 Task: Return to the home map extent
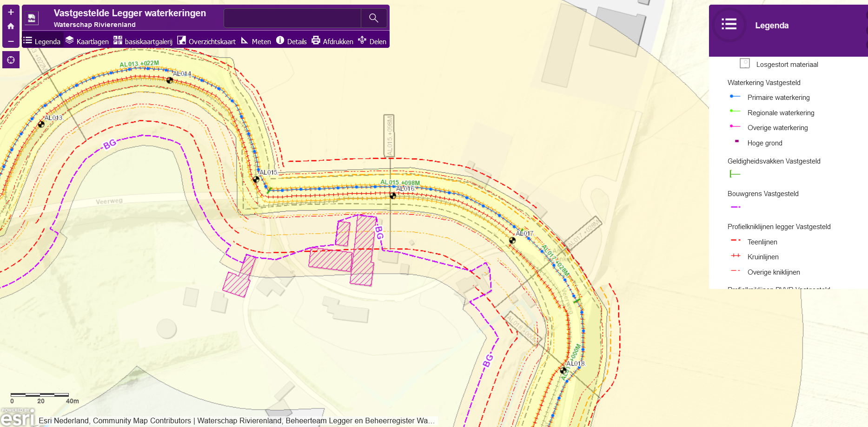click(11, 26)
